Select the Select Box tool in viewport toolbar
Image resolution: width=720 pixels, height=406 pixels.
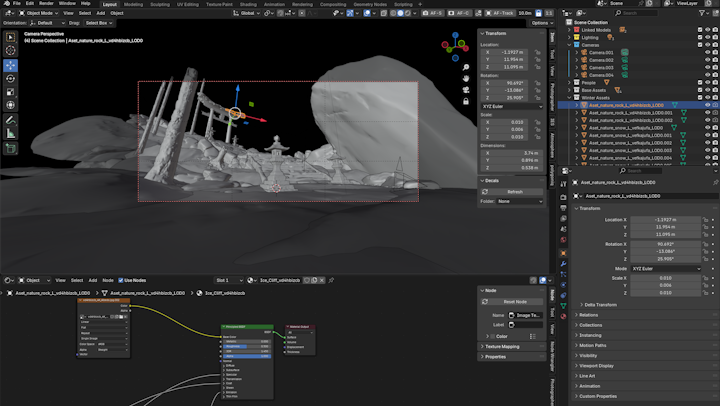[10, 37]
